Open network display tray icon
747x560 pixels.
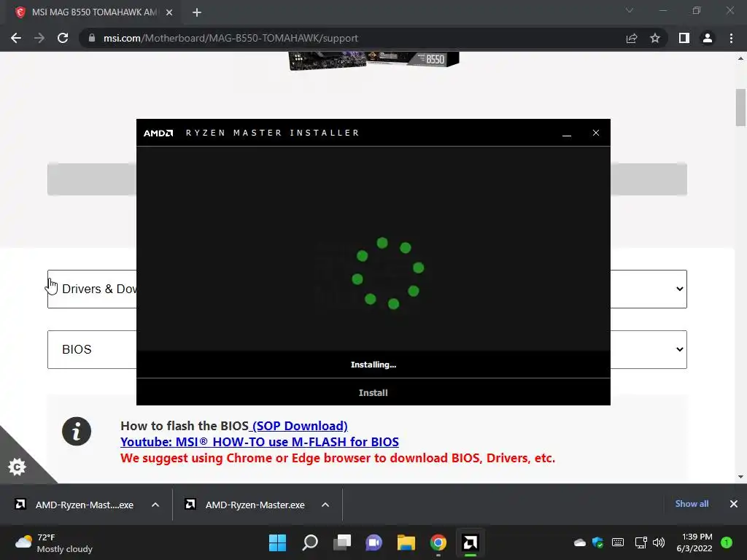point(640,542)
